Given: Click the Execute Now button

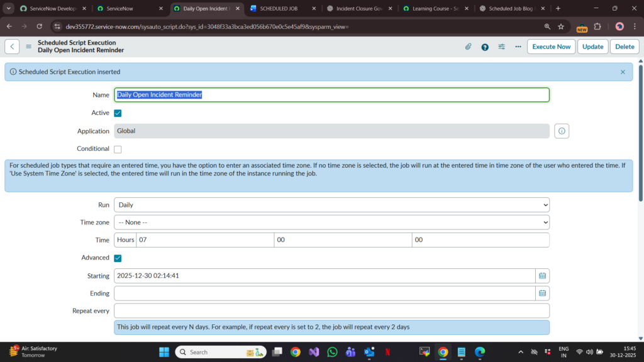Looking at the screenshot, I should coord(551,47).
